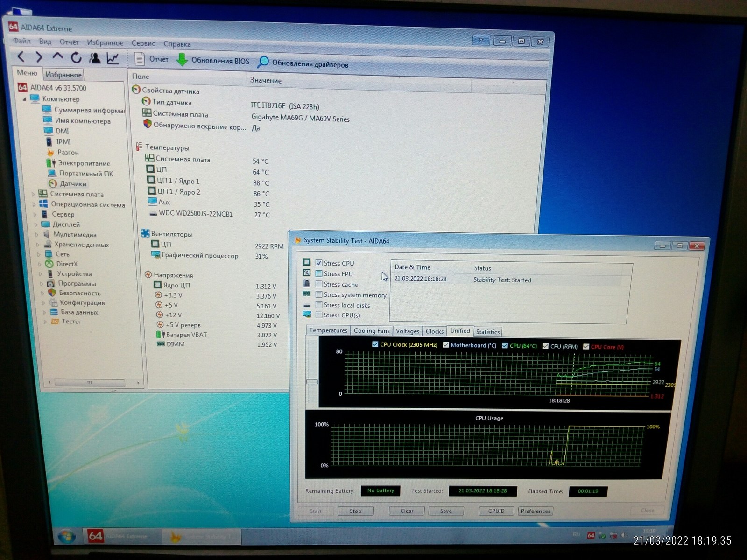Expand the Сервер tree node

[x=35, y=215]
